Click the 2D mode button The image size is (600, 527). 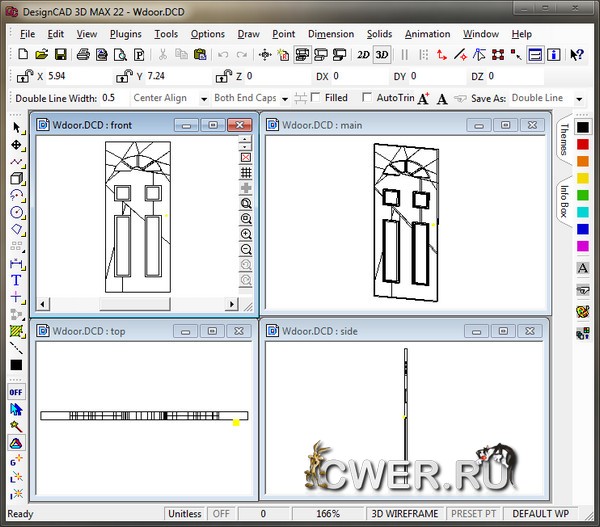point(363,55)
